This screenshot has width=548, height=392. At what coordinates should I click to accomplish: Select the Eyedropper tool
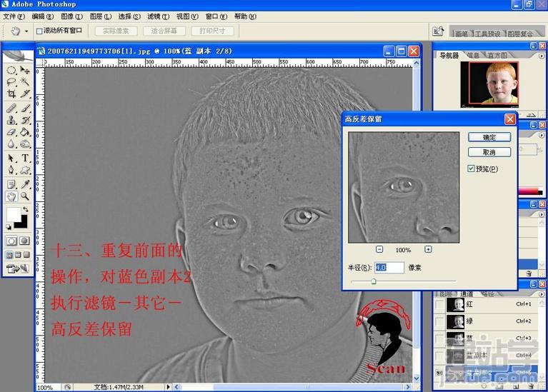pos(25,184)
